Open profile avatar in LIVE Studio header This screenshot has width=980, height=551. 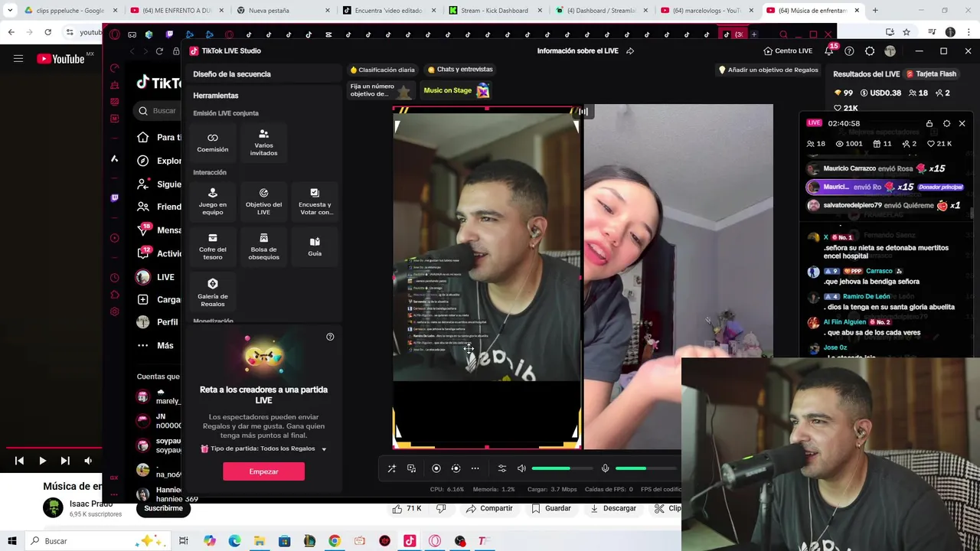(x=890, y=51)
